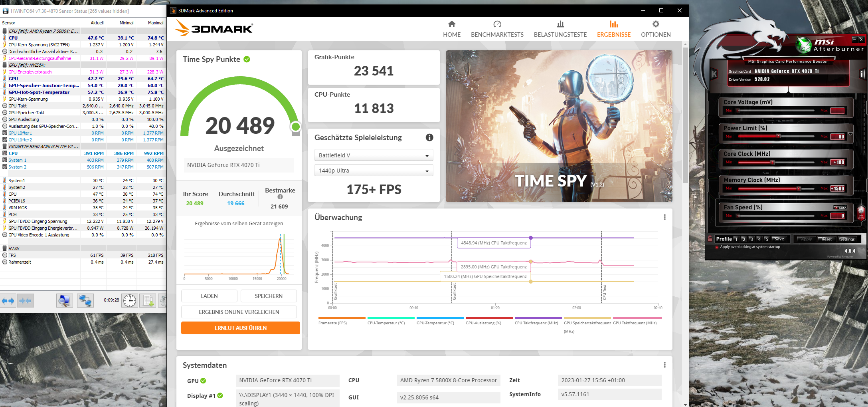Click HWiNFO logging sheet-with-plus icon
The height and width of the screenshot is (407, 868).
[x=148, y=300]
